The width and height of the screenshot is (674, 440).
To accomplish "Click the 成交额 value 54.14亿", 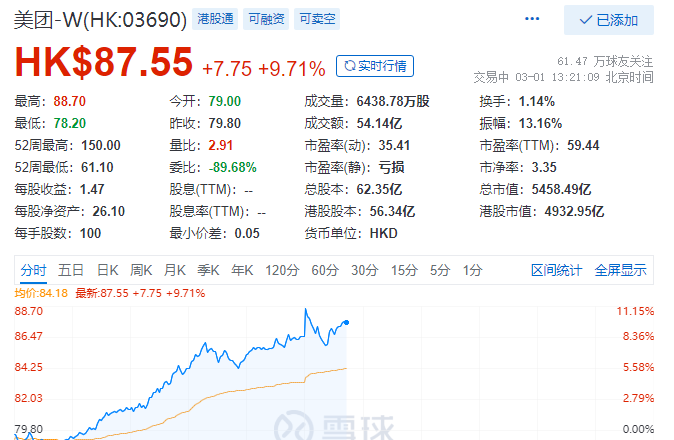I will pyautogui.click(x=379, y=123).
